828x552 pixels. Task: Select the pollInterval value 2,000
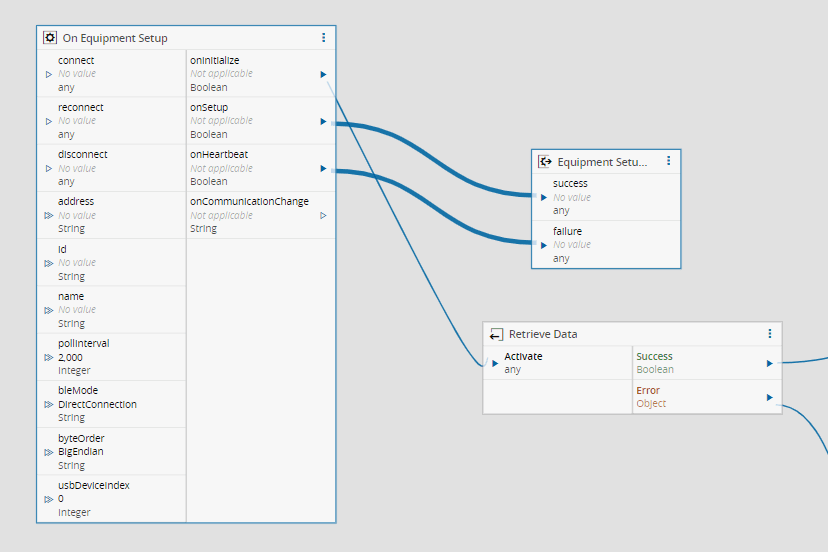click(70, 357)
